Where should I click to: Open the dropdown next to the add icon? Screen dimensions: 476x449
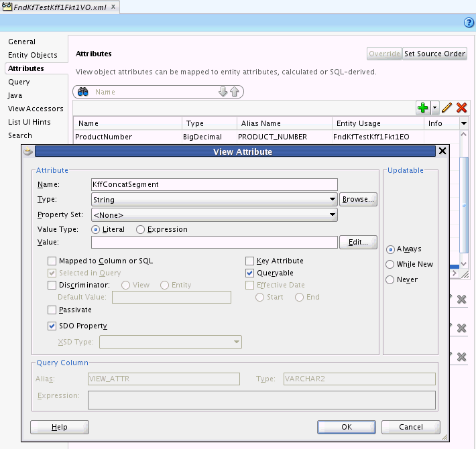[x=434, y=108]
